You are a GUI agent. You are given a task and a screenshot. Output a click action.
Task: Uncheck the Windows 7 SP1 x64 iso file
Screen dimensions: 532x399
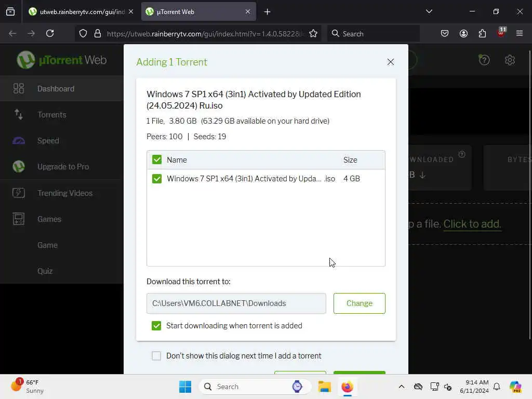(157, 179)
